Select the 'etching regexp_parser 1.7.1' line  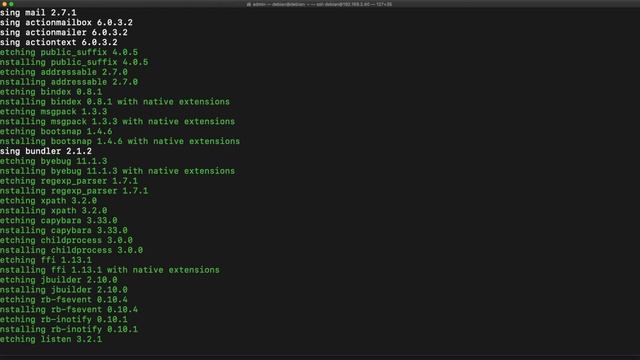69,181
